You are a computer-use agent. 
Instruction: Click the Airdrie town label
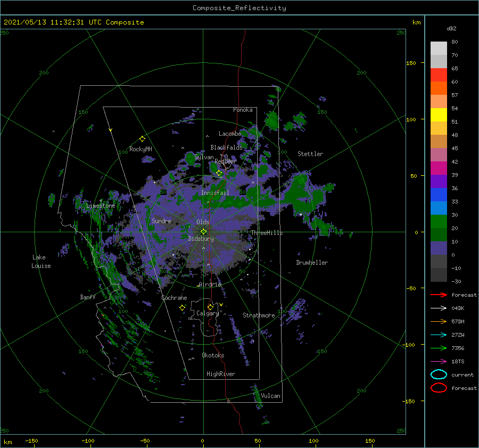(210, 284)
